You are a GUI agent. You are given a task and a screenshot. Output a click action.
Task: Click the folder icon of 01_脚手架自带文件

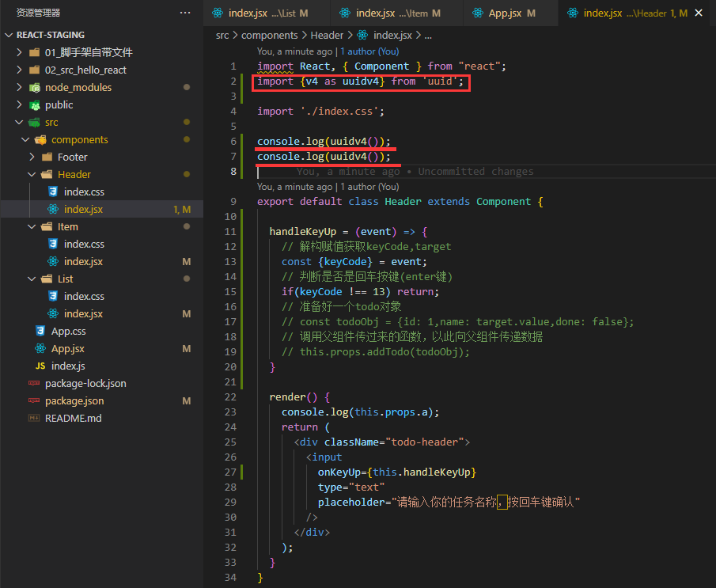click(x=34, y=52)
